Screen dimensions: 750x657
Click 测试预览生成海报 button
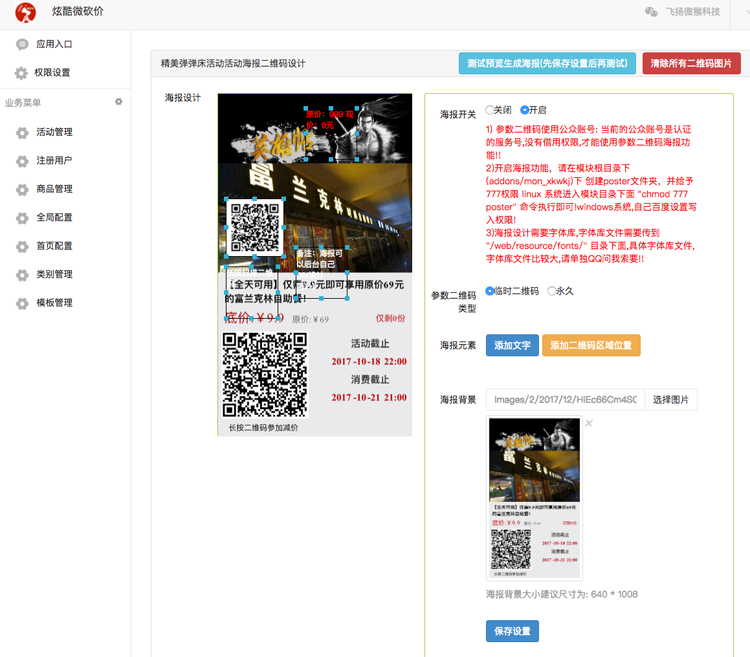tap(547, 64)
